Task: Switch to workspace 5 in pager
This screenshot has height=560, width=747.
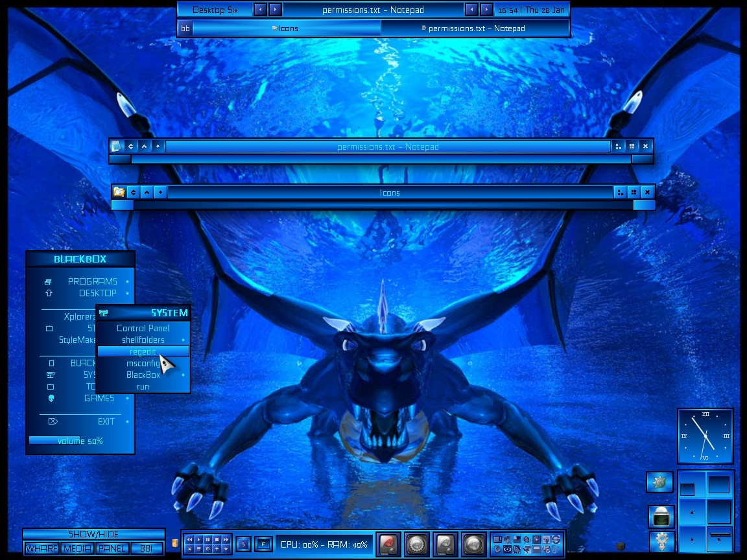Action: (x=692, y=539)
